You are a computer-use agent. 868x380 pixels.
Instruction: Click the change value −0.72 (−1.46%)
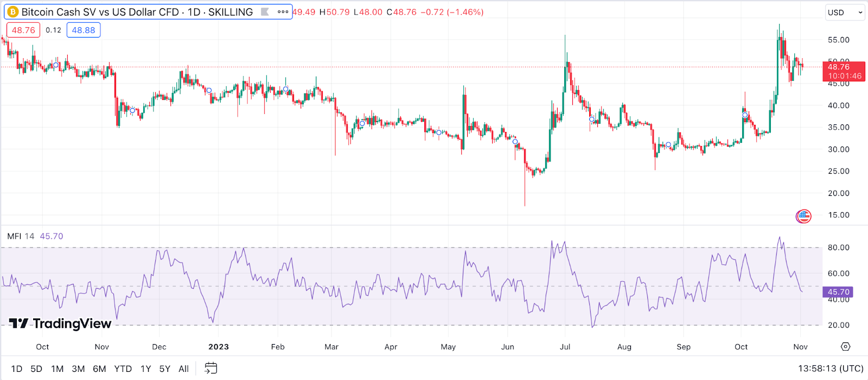(451, 12)
